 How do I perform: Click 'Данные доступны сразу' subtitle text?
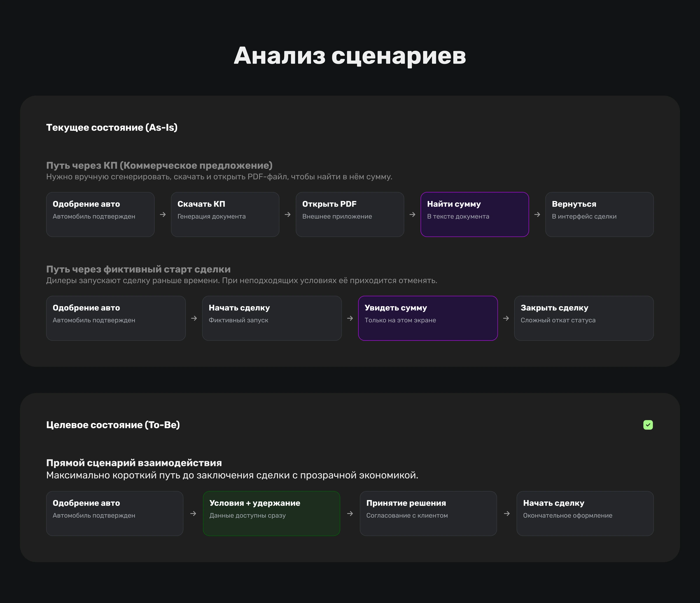[248, 515]
